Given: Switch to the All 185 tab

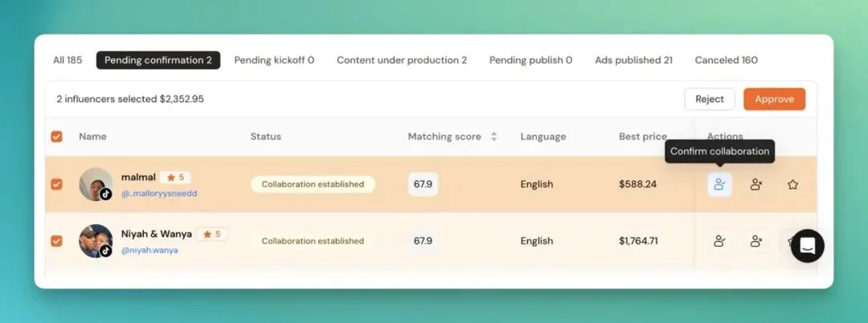Looking at the screenshot, I should (68, 60).
